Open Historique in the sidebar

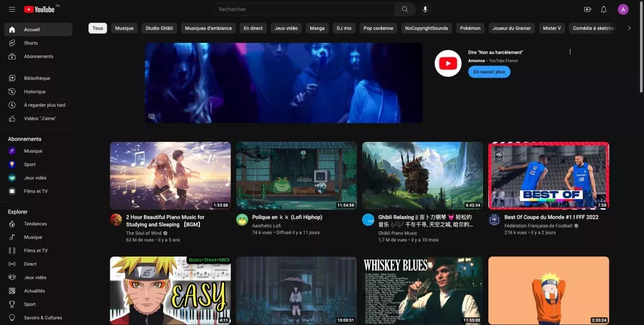click(38, 92)
